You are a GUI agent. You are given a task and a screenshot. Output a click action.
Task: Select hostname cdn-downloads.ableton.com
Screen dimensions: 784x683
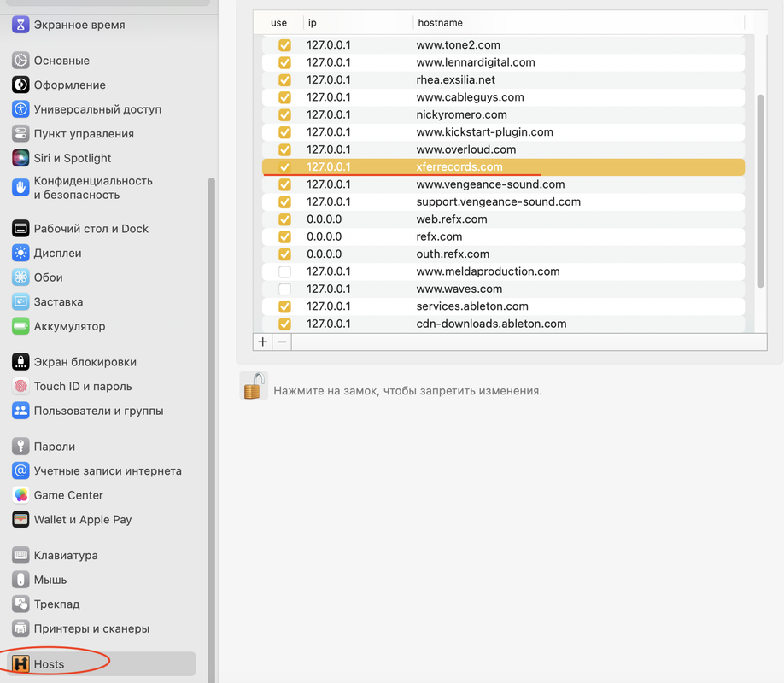tap(492, 324)
